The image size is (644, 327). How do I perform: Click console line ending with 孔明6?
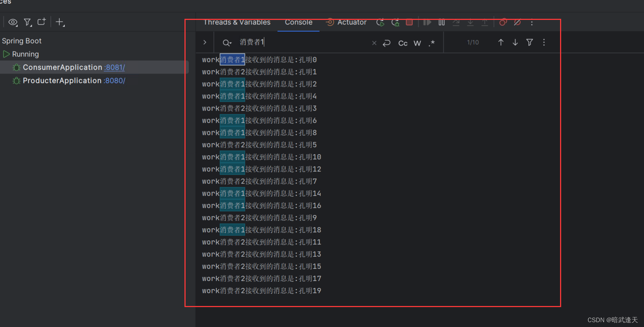(259, 121)
